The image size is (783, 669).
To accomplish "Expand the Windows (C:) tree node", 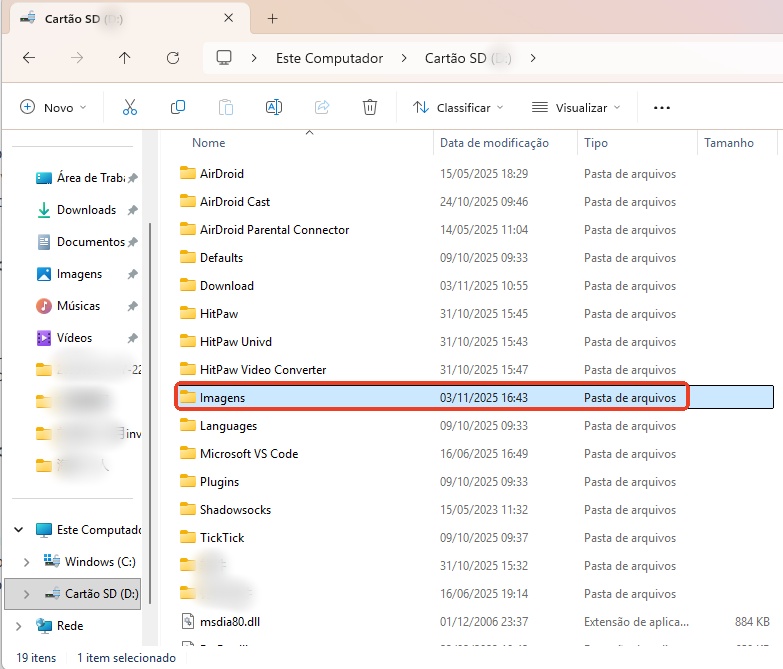I will pyautogui.click(x=26, y=562).
